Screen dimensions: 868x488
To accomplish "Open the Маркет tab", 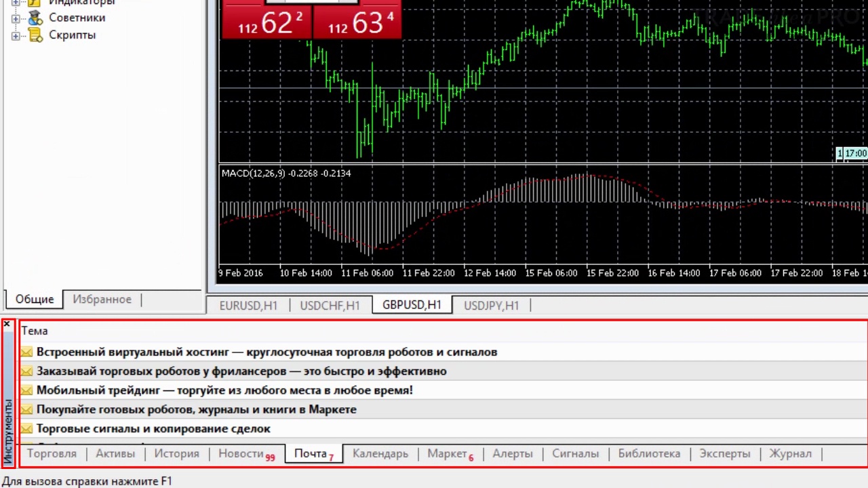I will [x=450, y=454].
